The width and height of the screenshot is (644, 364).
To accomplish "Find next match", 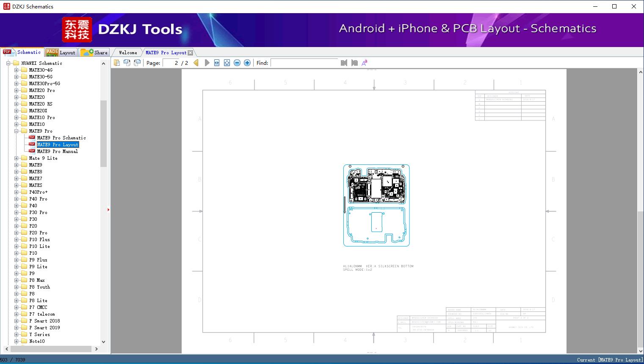I will point(354,63).
